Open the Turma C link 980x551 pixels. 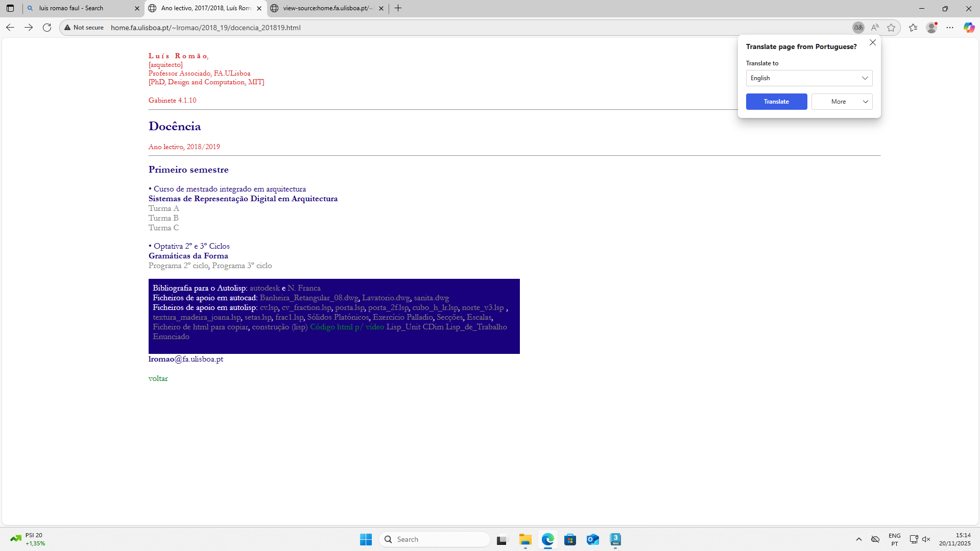(163, 228)
